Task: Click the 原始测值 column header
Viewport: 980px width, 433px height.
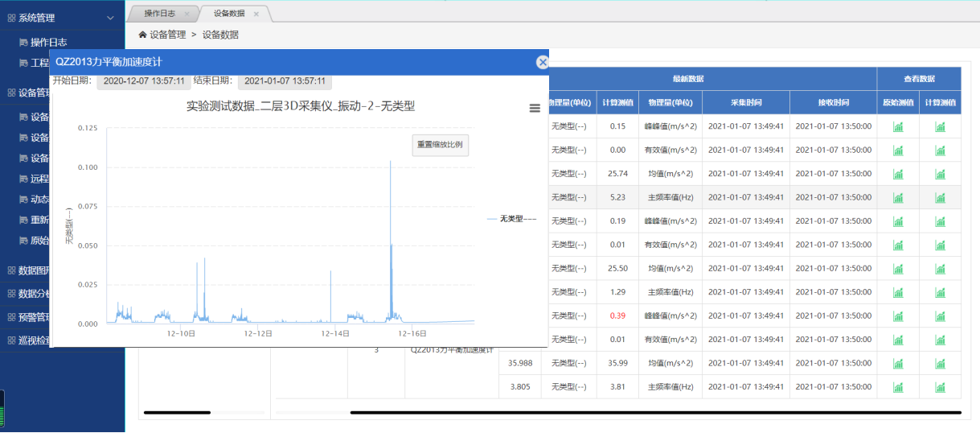Action: pyautogui.click(x=898, y=102)
